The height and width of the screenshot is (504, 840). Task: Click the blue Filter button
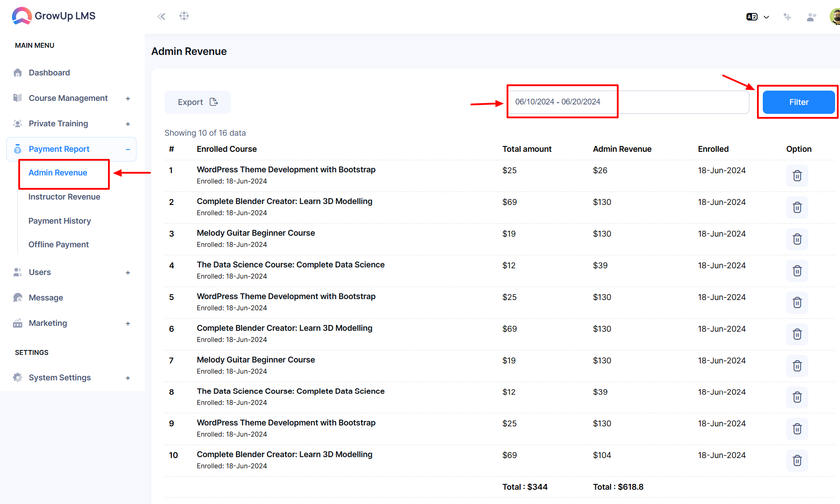[798, 102]
